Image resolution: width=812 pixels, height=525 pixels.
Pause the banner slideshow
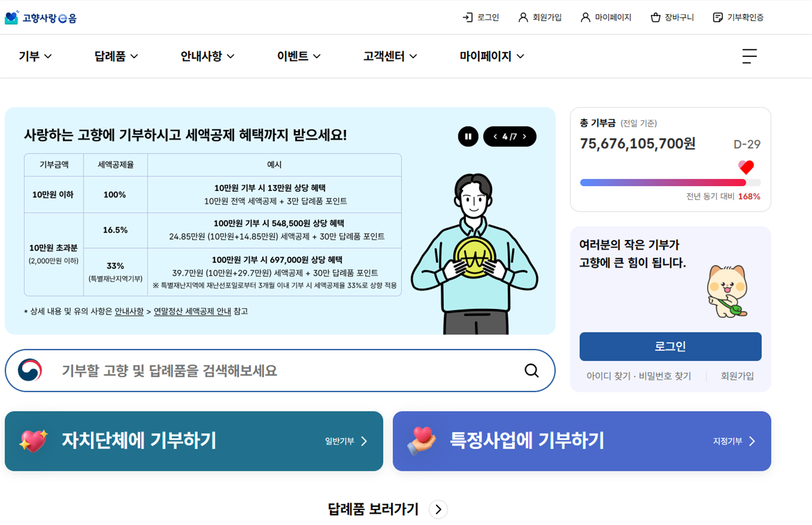(x=468, y=136)
